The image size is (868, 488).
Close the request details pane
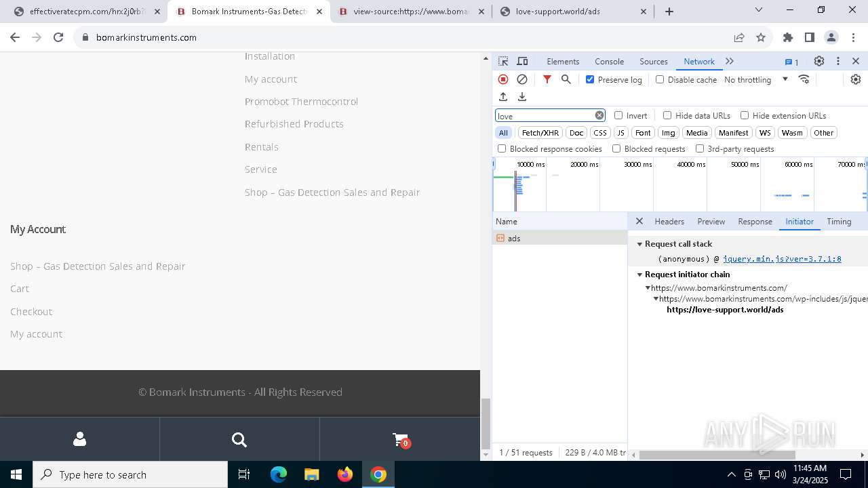click(639, 221)
